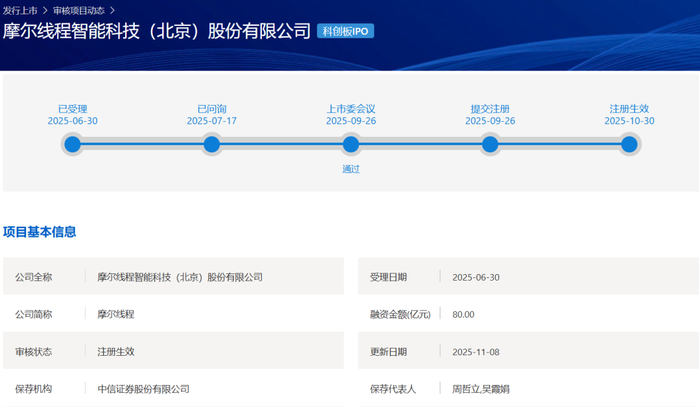Click the page title 摩尔线程智能科技（北京）股份有限公司
700x407 pixels.
[157, 31]
